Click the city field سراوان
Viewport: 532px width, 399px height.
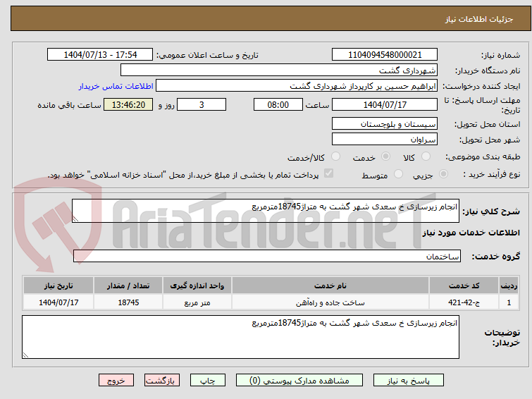tap(385, 139)
